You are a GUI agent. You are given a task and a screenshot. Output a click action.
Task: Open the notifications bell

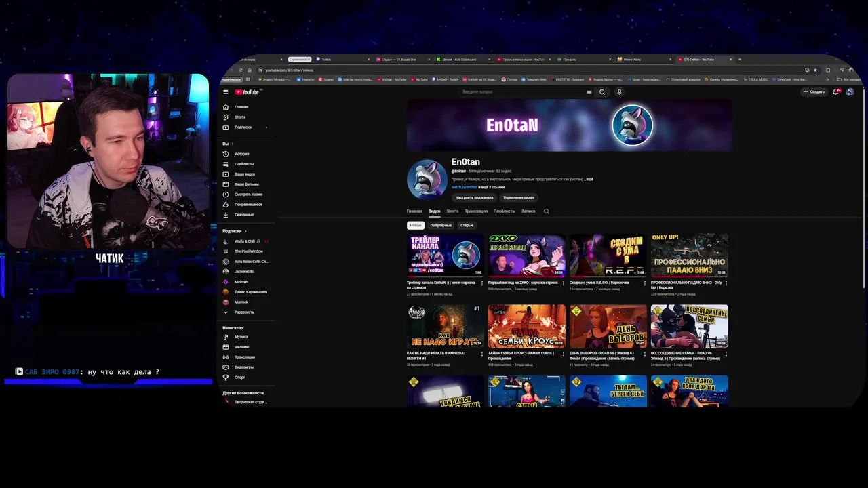pyautogui.click(x=836, y=91)
